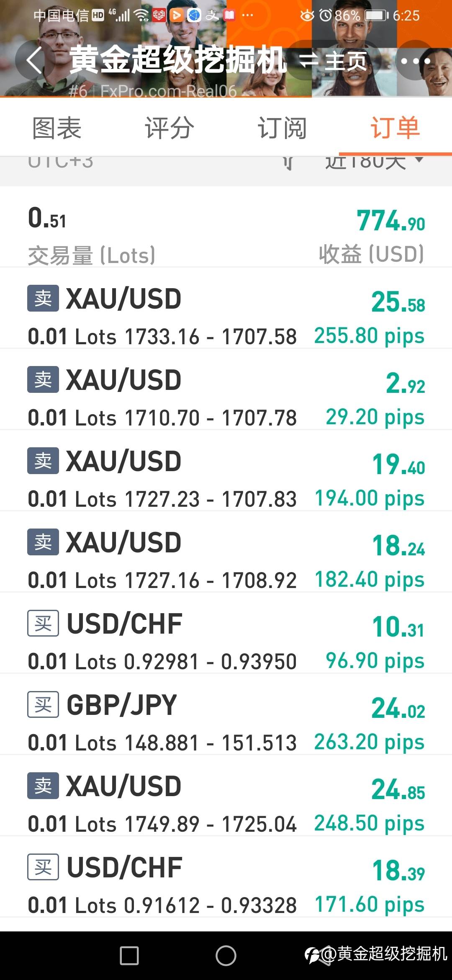
Task: Select the 订阅 tab
Action: [282, 128]
